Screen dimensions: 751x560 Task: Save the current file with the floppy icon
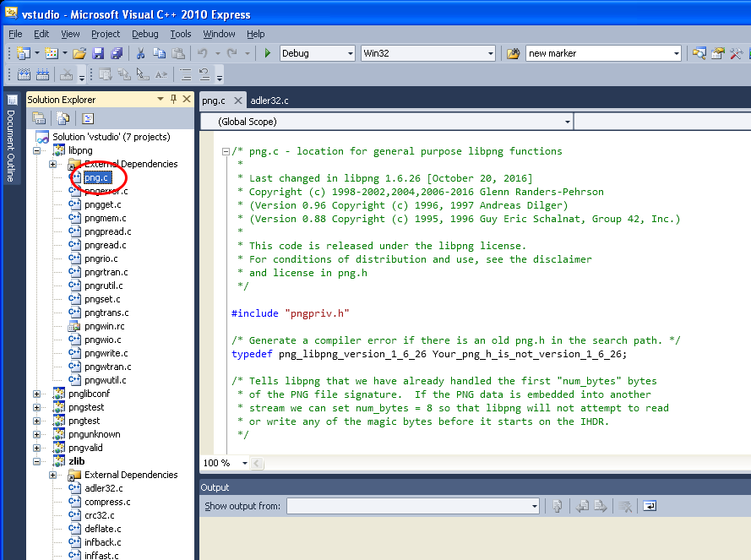98,53
